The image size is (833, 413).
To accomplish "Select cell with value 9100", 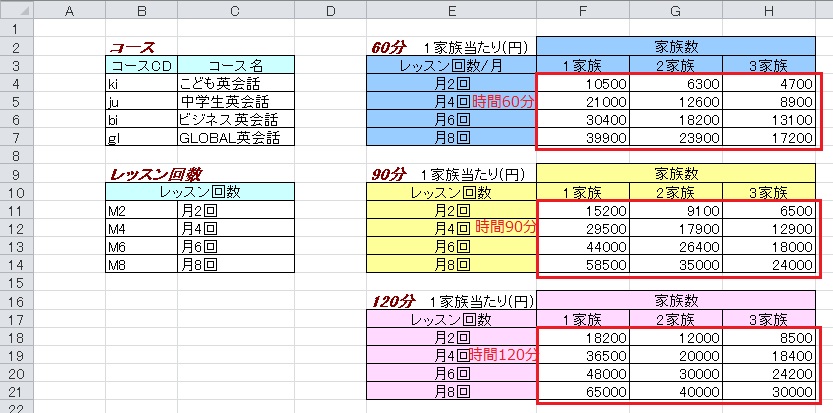I will coord(676,210).
